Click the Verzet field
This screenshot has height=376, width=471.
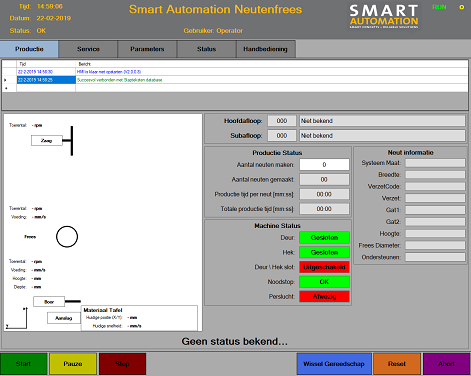(435, 198)
